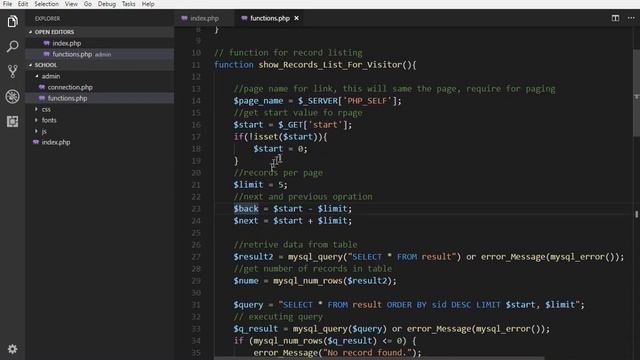Collapse the admin folder
This screenshot has width=640, height=360.
(x=37, y=76)
